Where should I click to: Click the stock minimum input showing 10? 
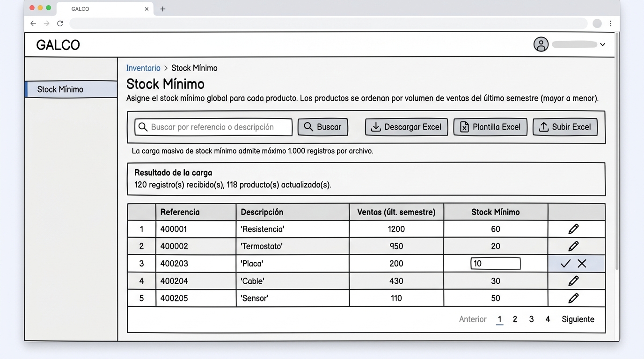point(495,264)
